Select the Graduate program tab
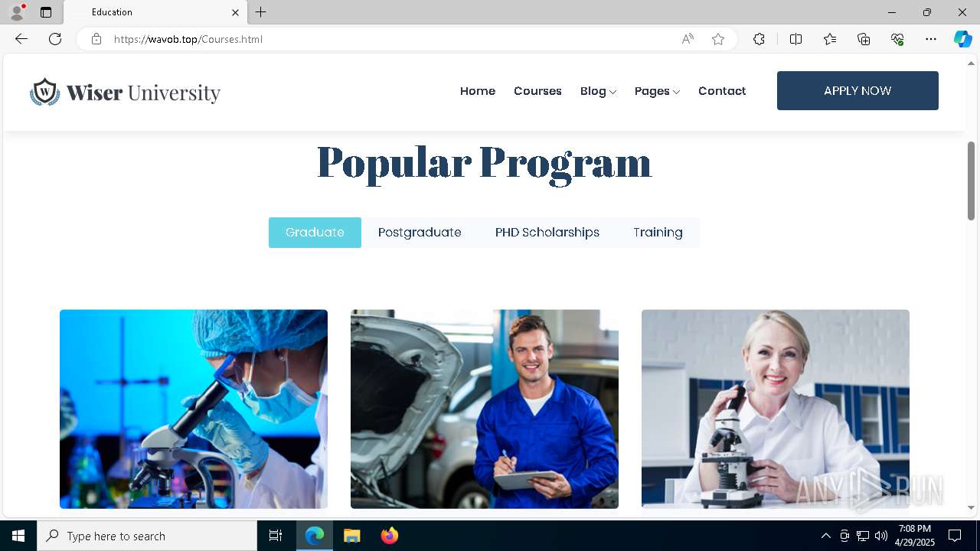 pyautogui.click(x=315, y=233)
